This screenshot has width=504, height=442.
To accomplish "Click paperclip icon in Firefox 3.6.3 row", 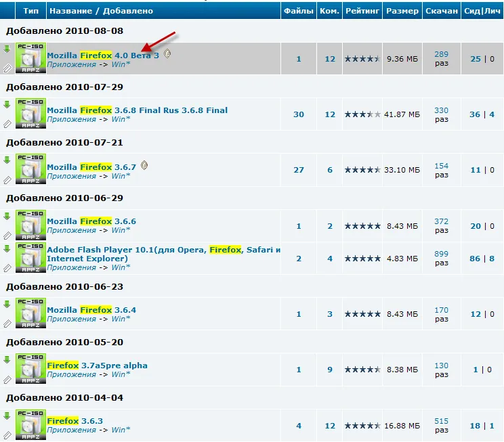I will (x=7, y=436).
